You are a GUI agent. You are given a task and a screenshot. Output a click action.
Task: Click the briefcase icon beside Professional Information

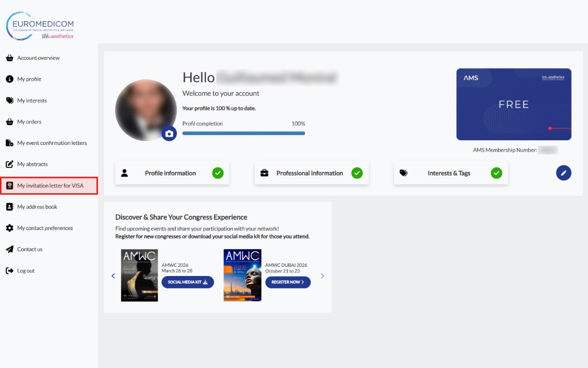tap(264, 173)
